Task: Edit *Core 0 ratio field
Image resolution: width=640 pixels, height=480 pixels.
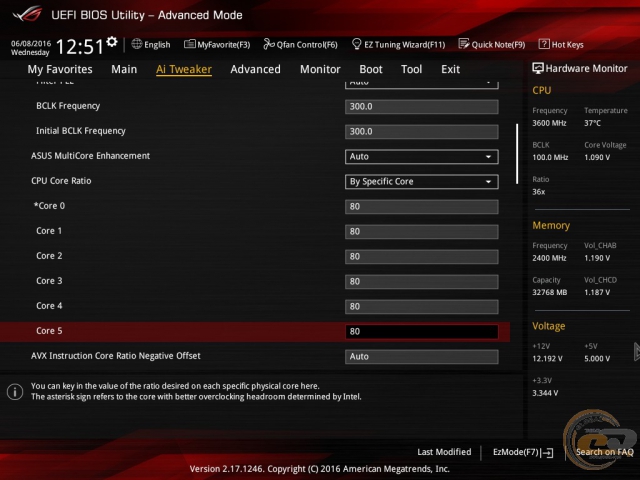Action: [422, 207]
